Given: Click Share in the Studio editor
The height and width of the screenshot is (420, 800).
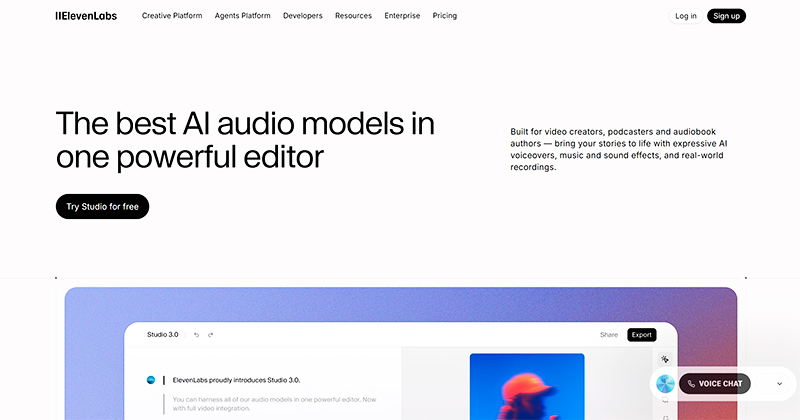Looking at the screenshot, I should tap(609, 335).
